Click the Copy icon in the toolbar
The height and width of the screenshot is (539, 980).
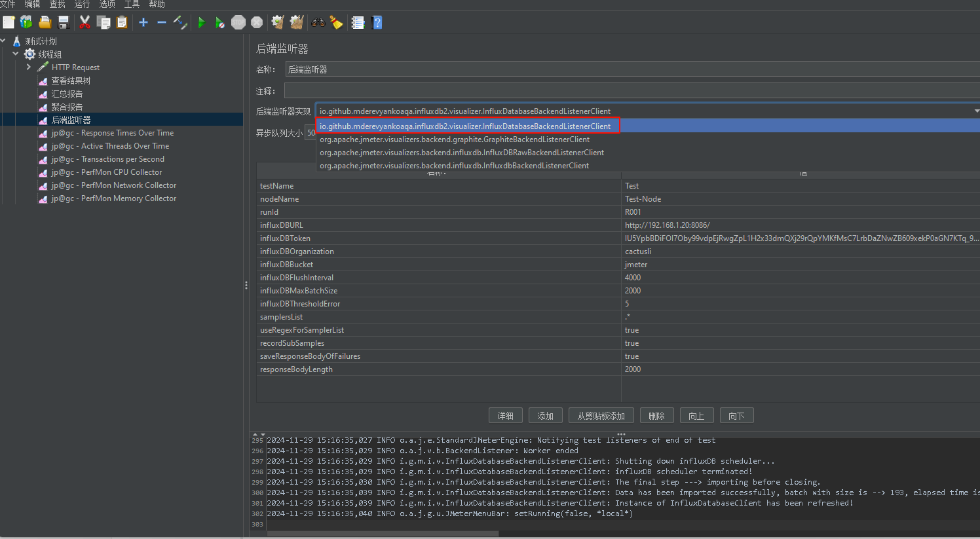[104, 22]
